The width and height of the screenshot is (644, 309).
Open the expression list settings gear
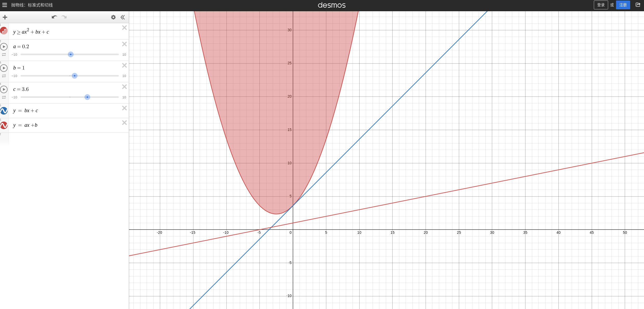[x=113, y=17]
